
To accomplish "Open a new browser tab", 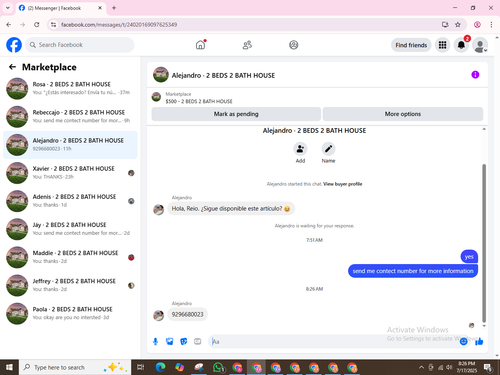I will click(114, 8).
